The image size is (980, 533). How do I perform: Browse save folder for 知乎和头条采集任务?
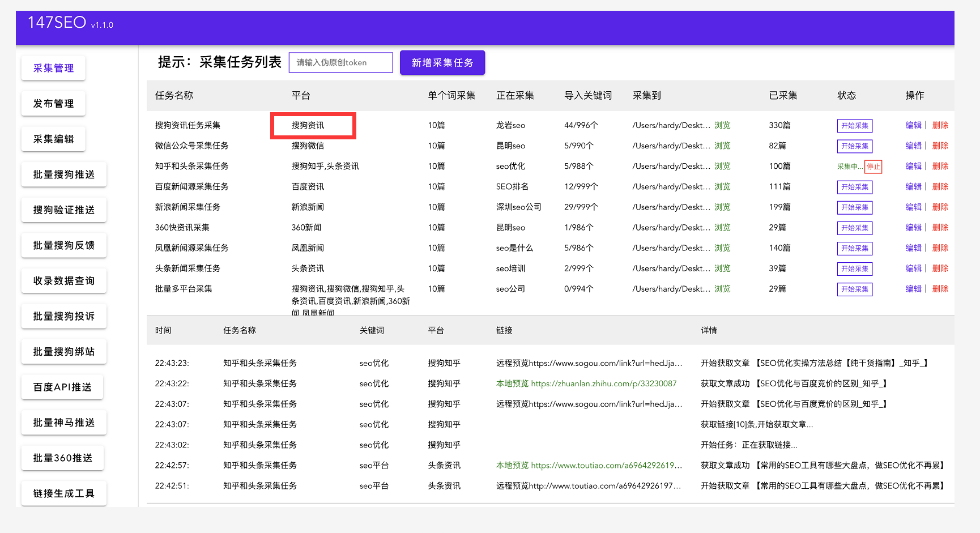pyautogui.click(x=722, y=166)
